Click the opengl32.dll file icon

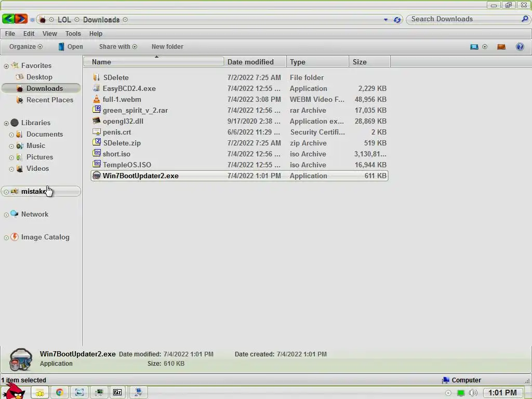[x=96, y=121]
